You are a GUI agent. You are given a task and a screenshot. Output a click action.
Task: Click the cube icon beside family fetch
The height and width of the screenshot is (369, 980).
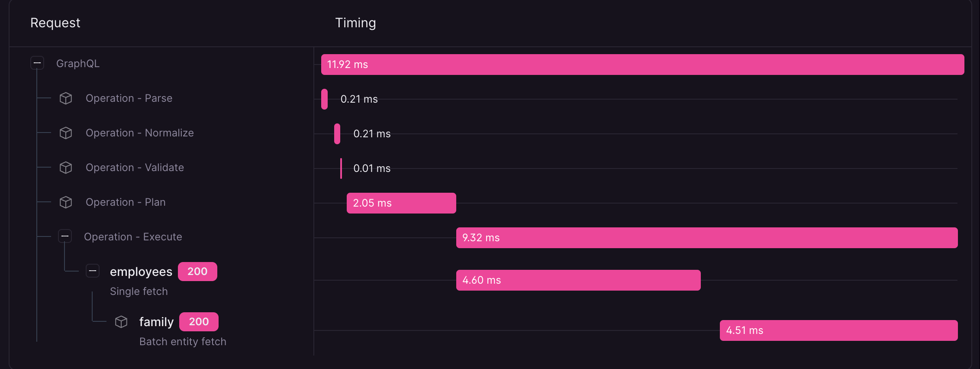tap(121, 322)
